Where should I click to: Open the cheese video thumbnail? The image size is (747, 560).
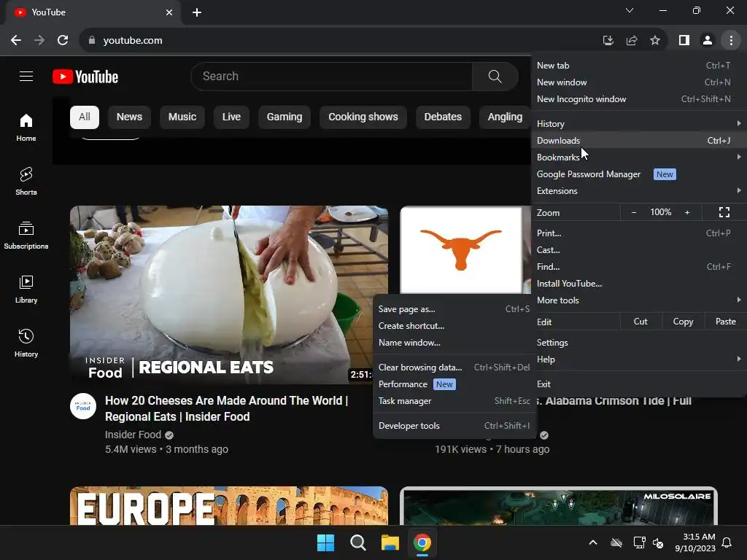pyautogui.click(x=228, y=295)
